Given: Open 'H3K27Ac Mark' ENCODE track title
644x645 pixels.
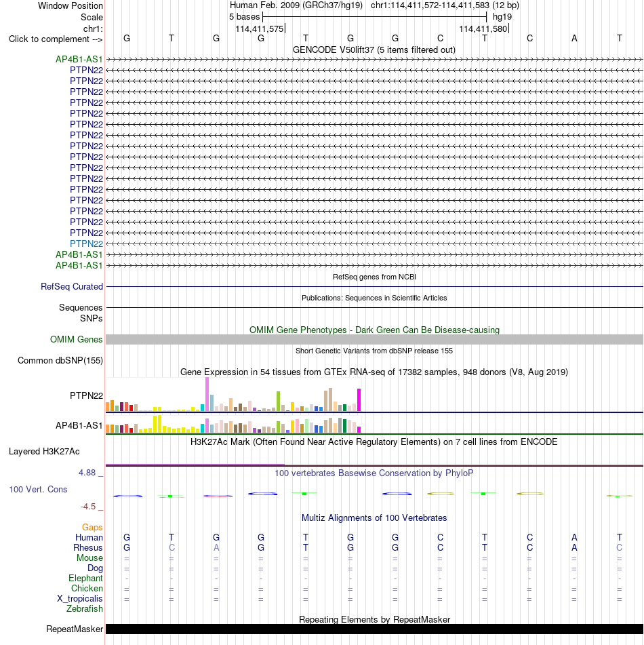Looking at the screenshot, I should point(374,442).
